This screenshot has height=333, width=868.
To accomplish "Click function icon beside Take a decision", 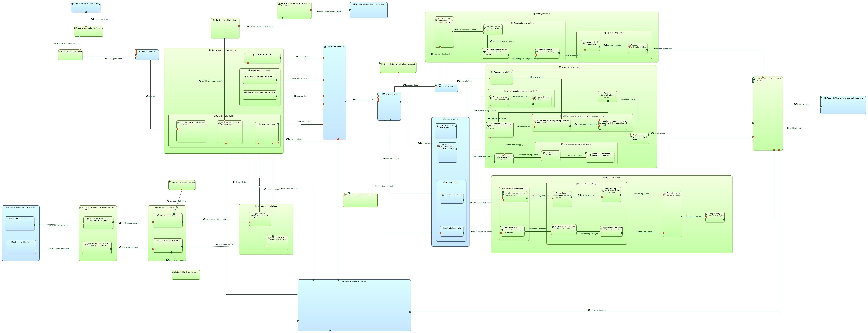I will [x=383, y=94].
